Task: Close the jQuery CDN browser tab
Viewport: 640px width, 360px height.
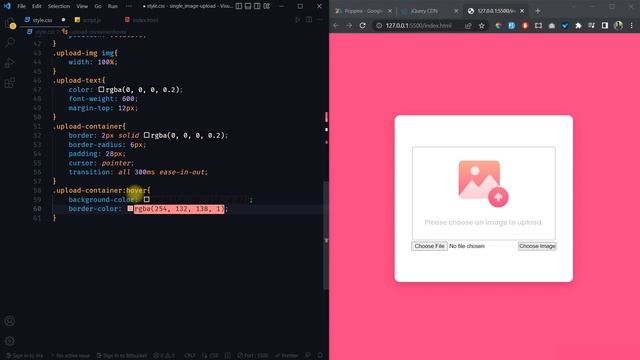Action: point(456,11)
